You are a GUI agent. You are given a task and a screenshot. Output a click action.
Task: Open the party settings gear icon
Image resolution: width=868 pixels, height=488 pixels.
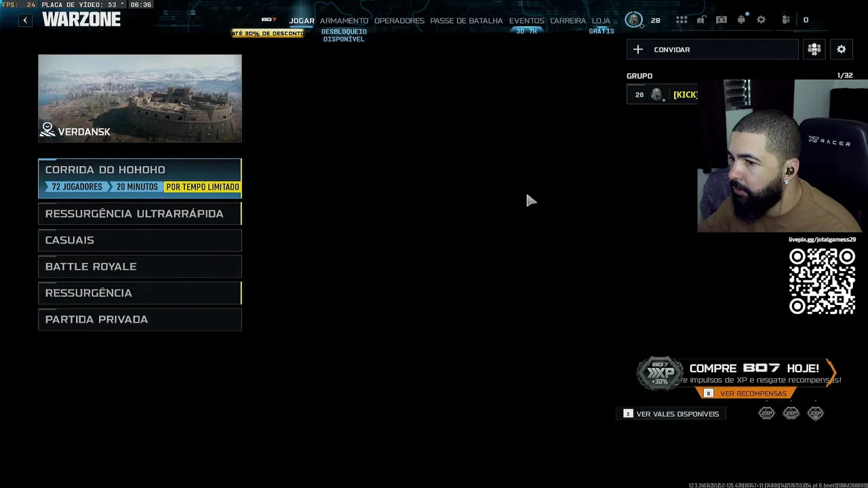pyautogui.click(x=842, y=49)
